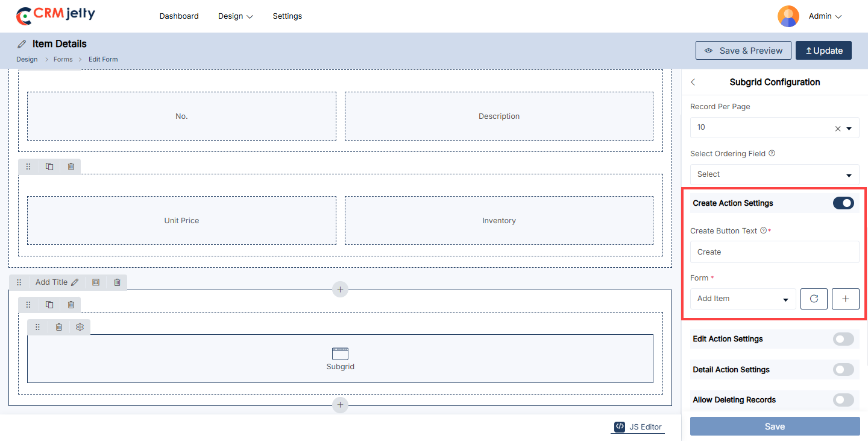Go to the Settings menu item
The image size is (868, 441).
click(287, 16)
